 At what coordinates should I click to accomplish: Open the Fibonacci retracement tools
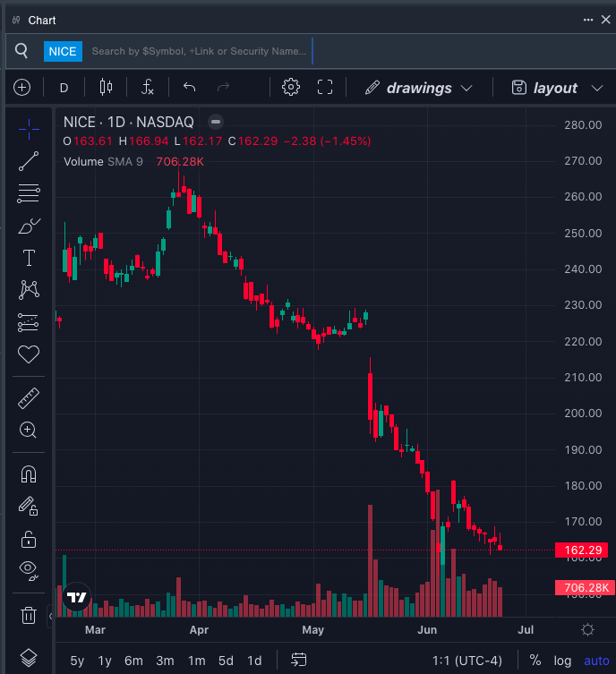pos(29,193)
